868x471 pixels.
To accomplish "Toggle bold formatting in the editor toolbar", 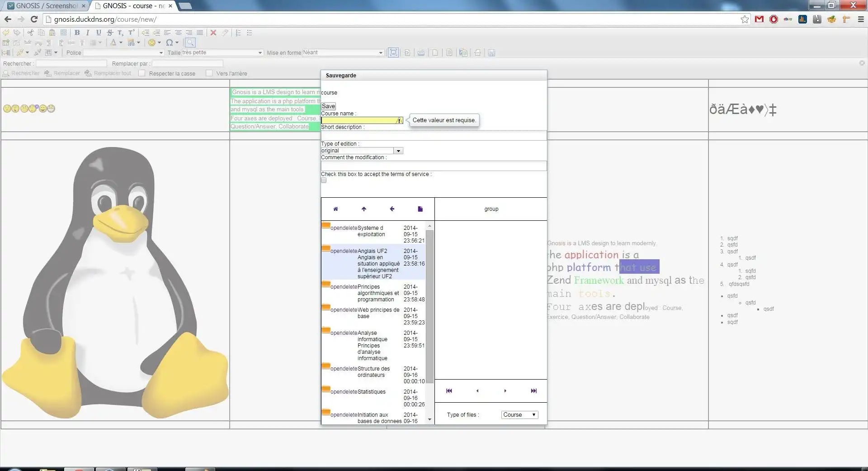I will 77,33.
